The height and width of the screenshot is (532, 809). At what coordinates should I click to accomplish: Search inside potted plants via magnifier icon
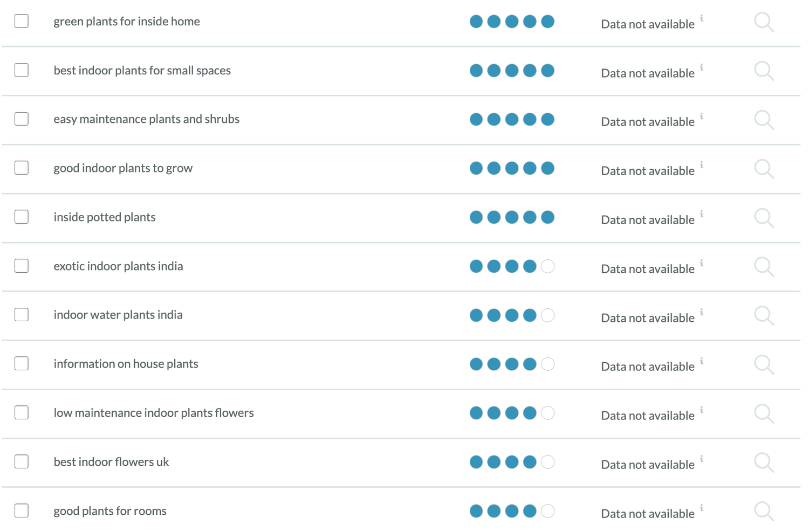[764, 218]
